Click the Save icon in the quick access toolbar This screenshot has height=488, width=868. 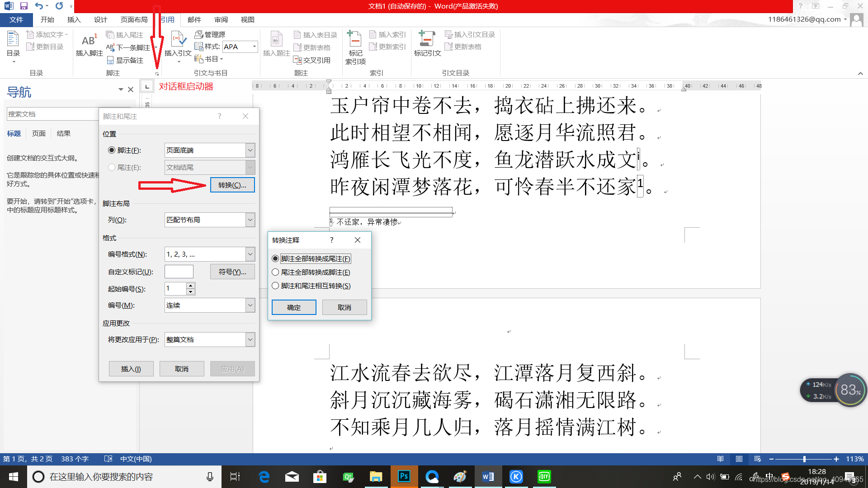coord(24,6)
